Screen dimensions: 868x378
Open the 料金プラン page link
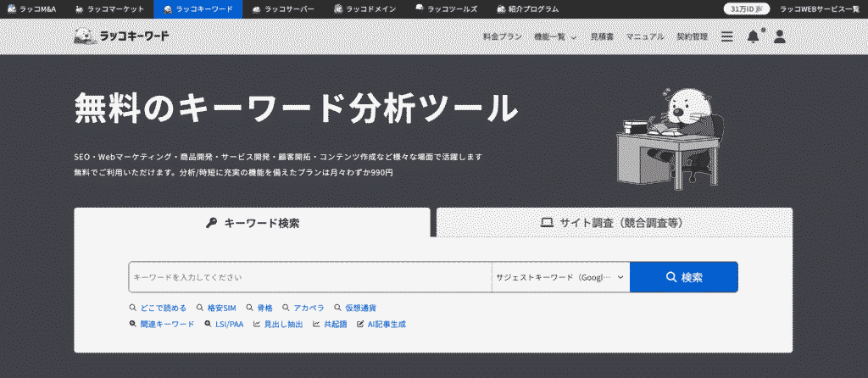pyautogui.click(x=502, y=37)
